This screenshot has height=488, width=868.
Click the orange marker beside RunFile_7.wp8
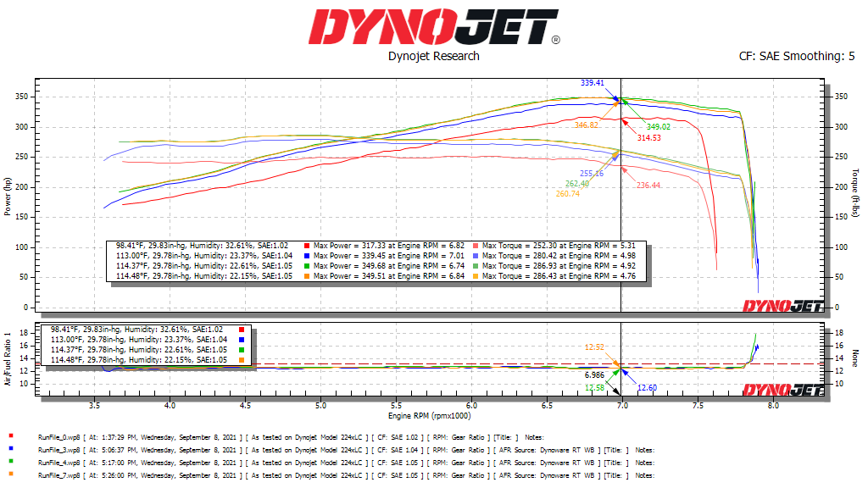tap(9, 475)
